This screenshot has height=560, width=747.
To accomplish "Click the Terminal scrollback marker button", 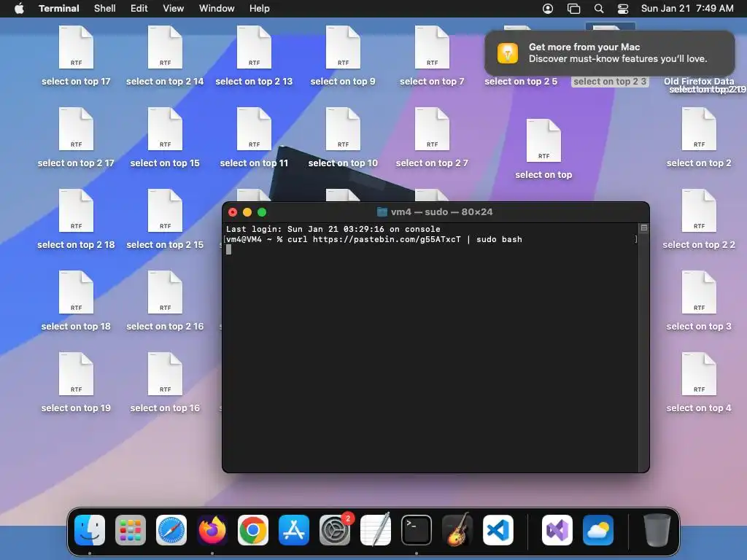I will point(644,228).
